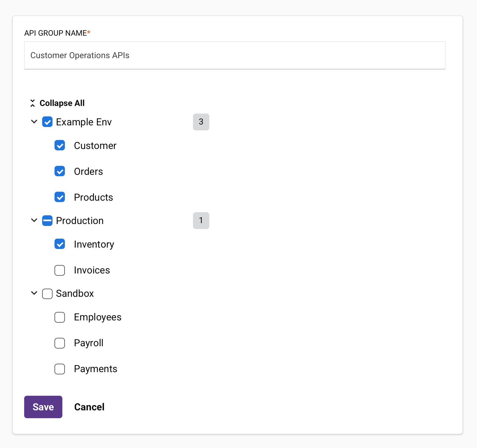Untick the Products checkbox

tap(60, 197)
